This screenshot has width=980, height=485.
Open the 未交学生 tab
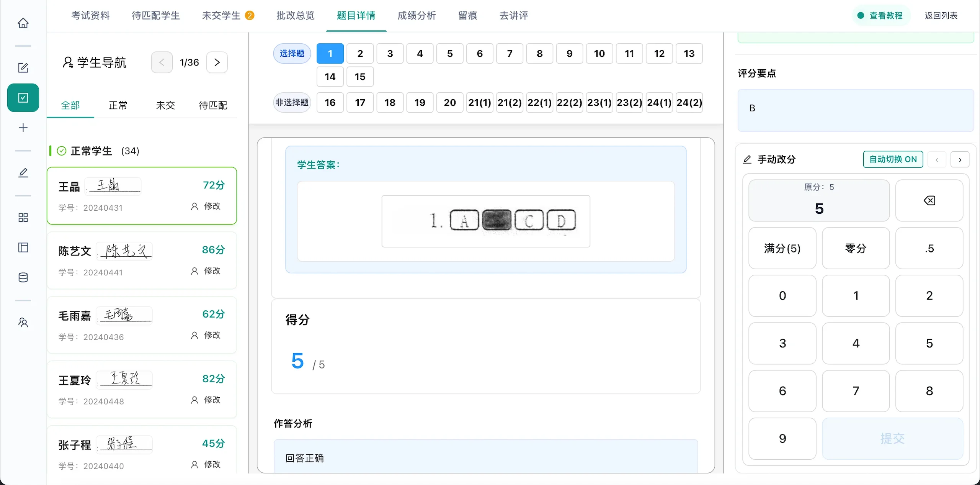[228, 15]
